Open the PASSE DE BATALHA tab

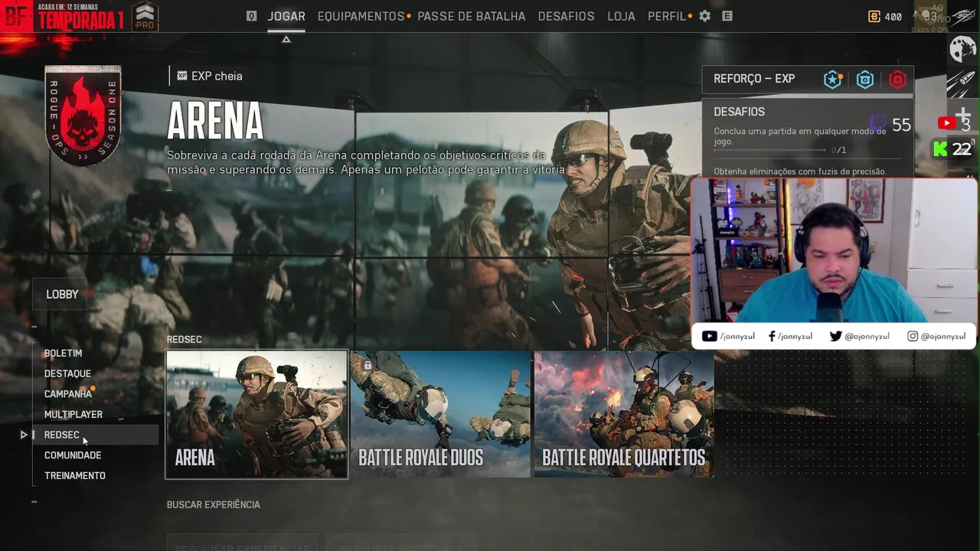tap(472, 16)
